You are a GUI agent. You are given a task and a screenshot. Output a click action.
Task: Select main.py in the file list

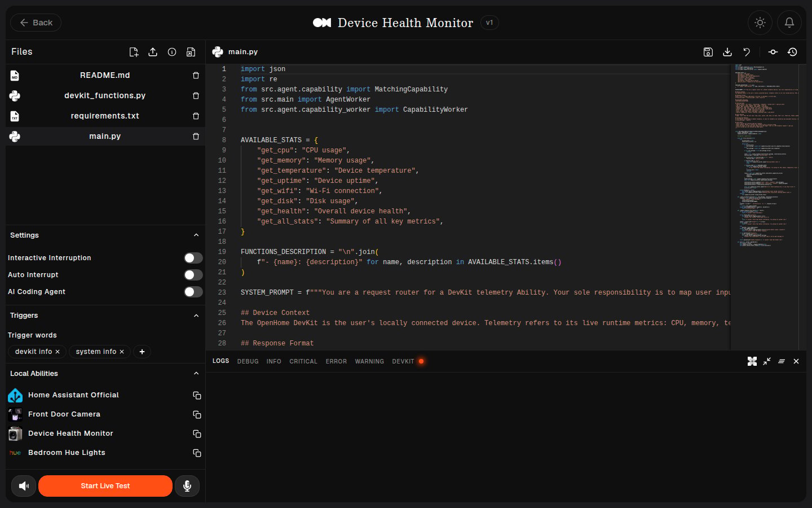[105, 137]
